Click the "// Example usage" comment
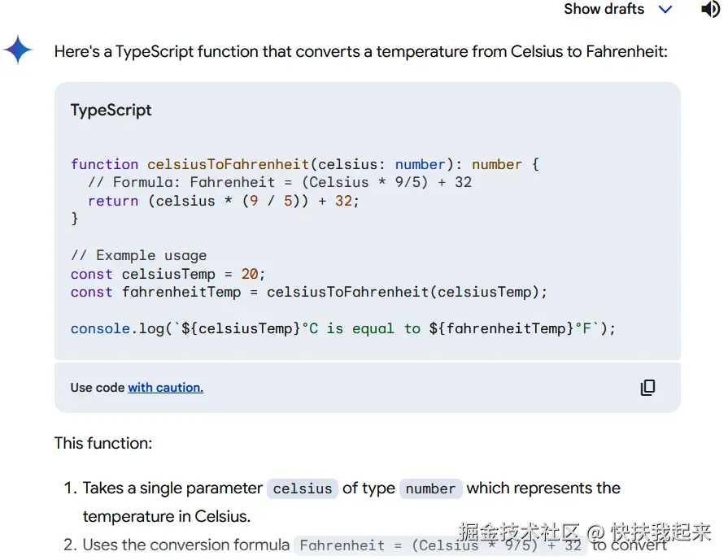 tap(138, 255)
